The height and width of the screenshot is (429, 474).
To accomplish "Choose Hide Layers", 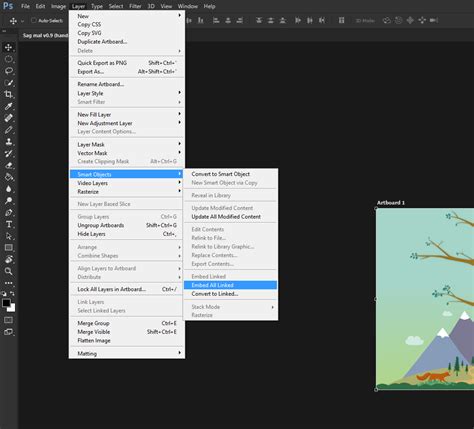I will click(127, 234).
